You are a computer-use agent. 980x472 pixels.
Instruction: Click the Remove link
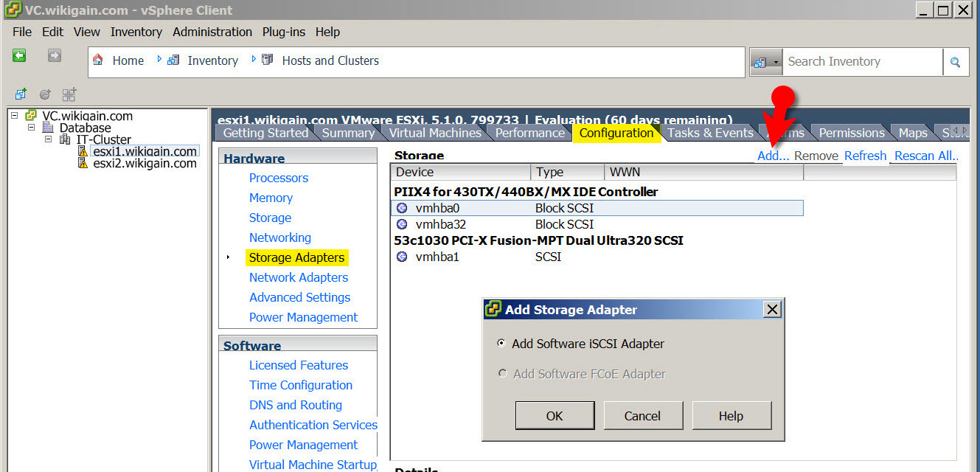click(816, 156)
